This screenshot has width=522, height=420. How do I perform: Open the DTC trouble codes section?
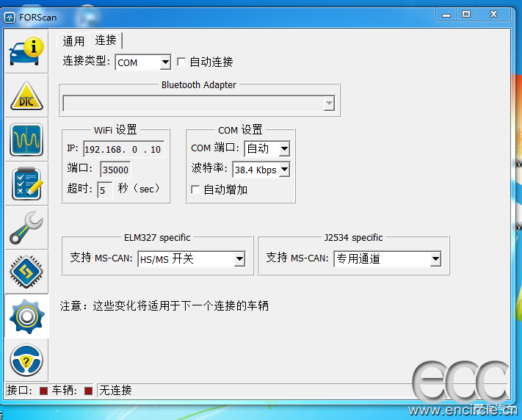point(26,97)
